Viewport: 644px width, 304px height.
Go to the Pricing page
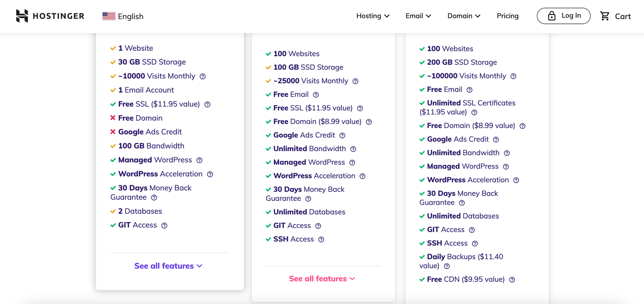[508, 16]
